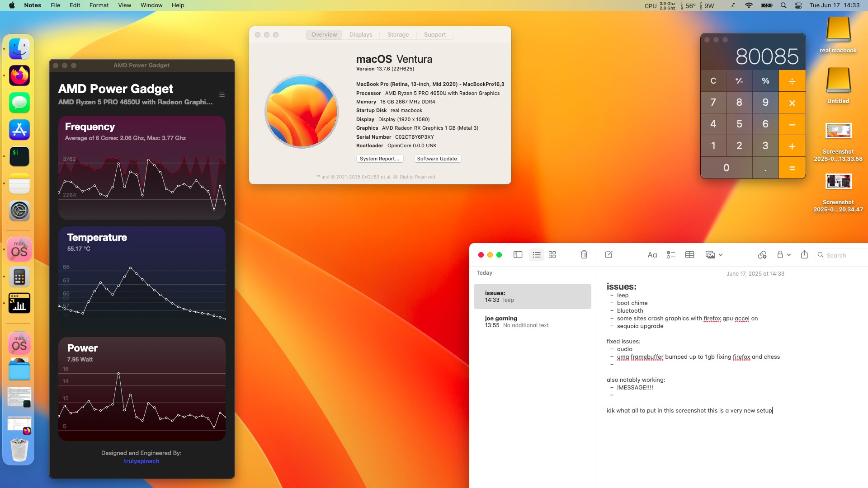Screen dimensions: 868x488
Task: Click the calculator plus/minus sign key
Action: click(739, 81)
